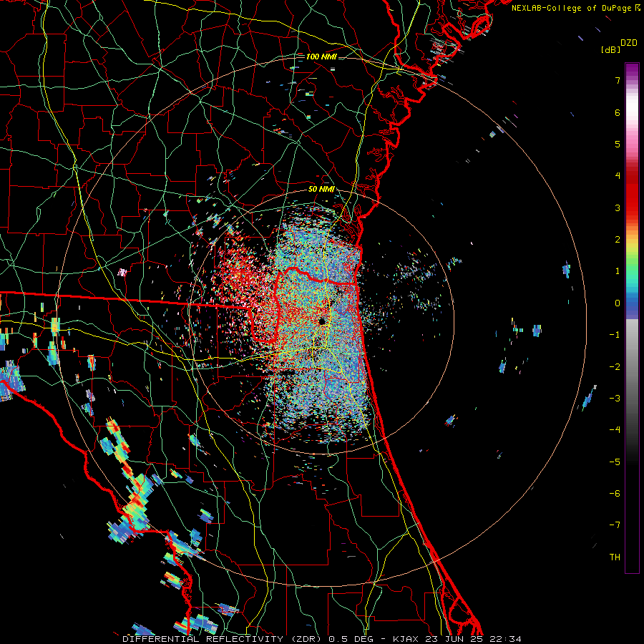The image size is (644, 644).
Task: Click the black radar site dot at center
Action: (323, 321)
